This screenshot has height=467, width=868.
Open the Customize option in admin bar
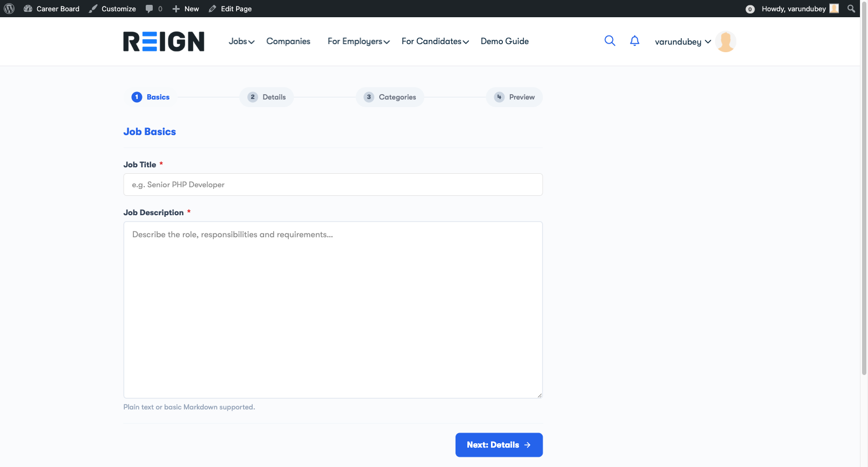(112, 9)
